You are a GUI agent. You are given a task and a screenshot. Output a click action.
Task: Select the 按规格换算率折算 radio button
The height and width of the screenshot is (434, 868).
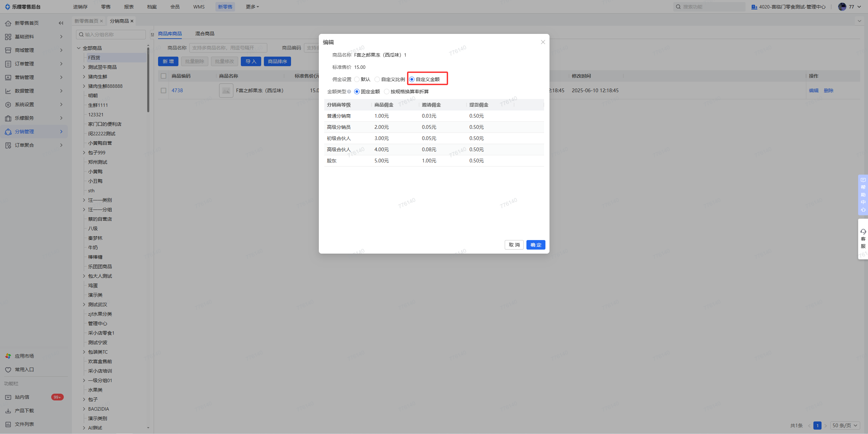pyautogui.click(x=387, y=92)
